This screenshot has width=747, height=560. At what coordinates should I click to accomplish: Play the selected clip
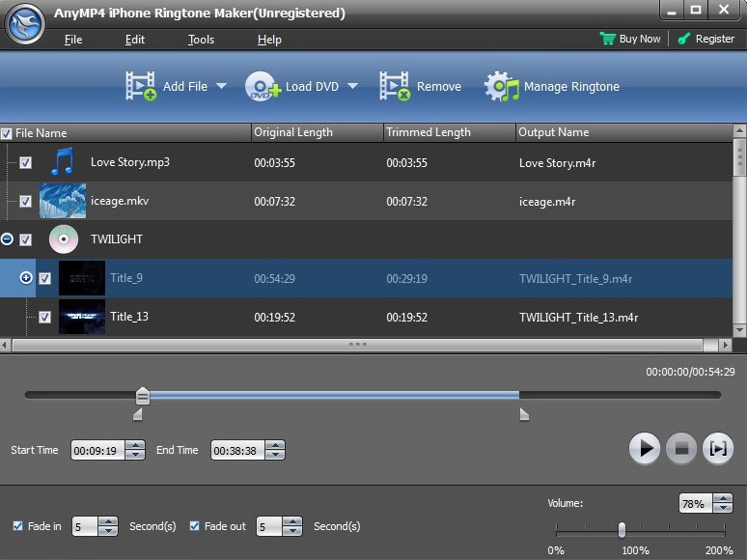644,448
